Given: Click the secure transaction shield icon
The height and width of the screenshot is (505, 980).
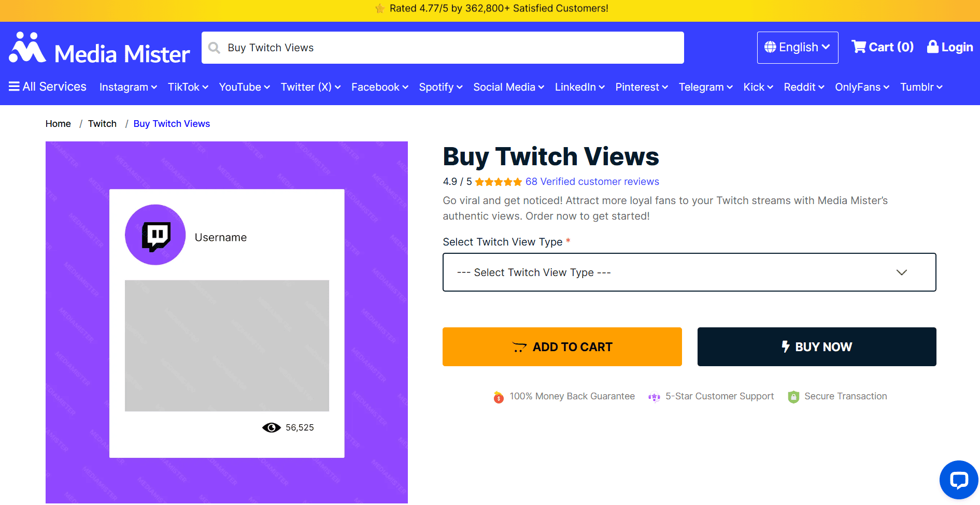Looking at the screenshot, I should (x=793, y=397).
